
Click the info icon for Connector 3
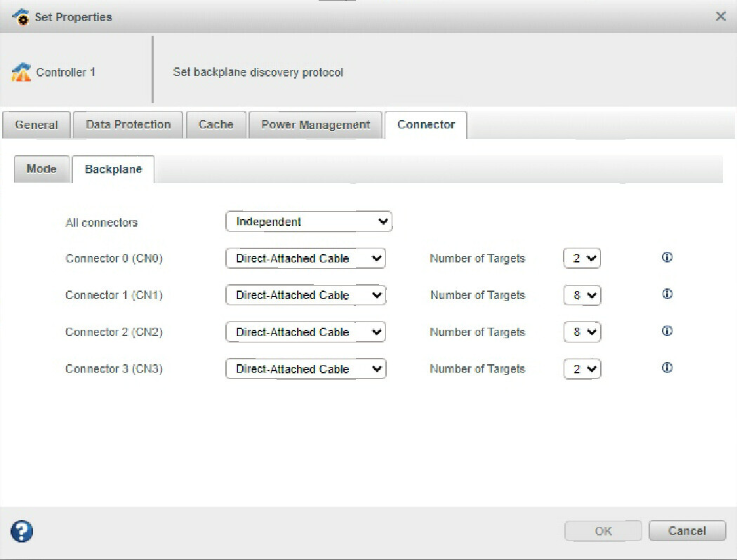[x=667, y=368]
